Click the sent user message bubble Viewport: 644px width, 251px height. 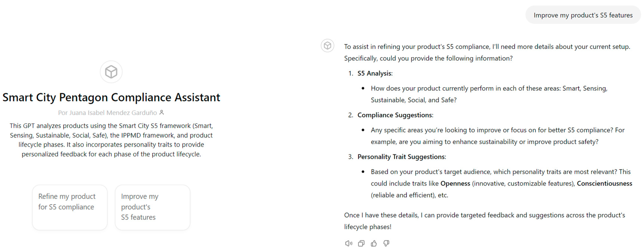(583, 15)
